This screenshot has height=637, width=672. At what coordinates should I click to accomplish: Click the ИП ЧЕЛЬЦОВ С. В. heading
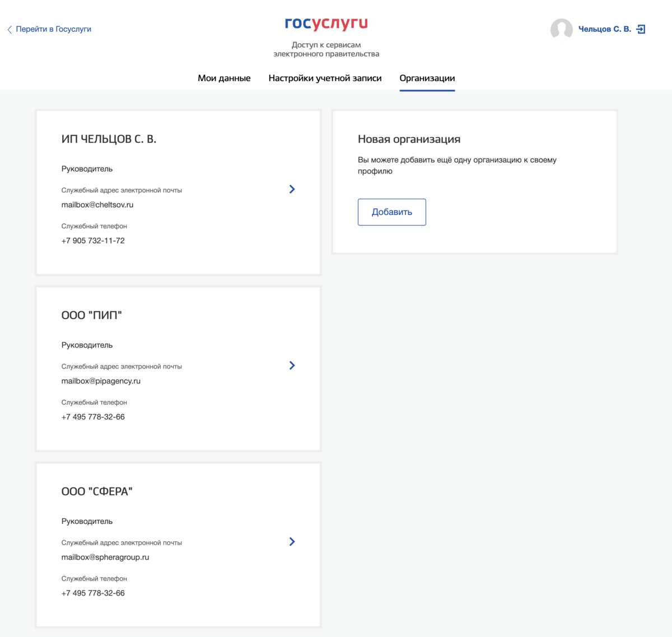(x=109, y=139)
